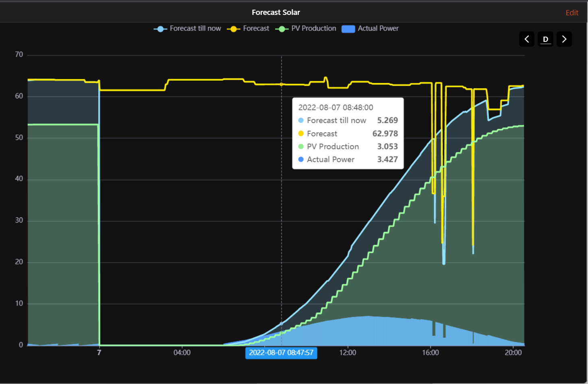Click the 20:00 time axis label
The image size is (588, 384).
tap(513, 353)
